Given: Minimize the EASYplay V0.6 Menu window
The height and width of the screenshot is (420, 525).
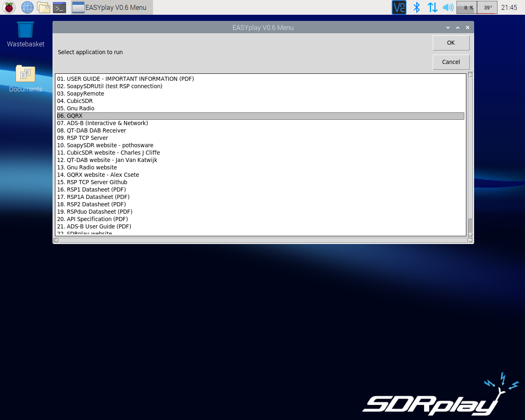Looking at the screenshot, I should click(448, 27).
